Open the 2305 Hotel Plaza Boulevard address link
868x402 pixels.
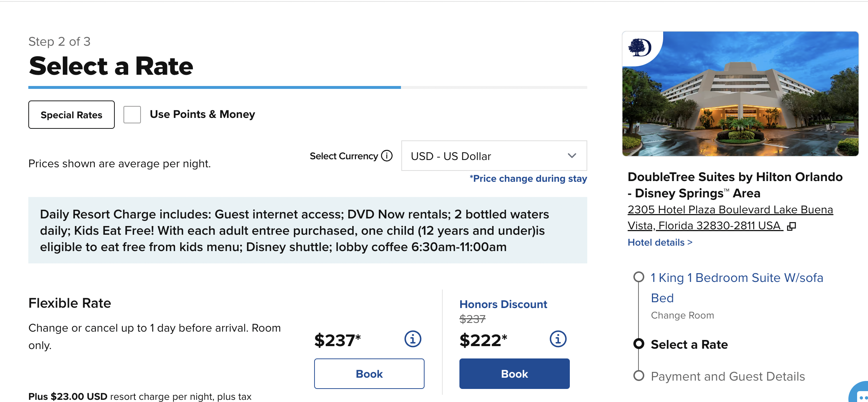point(730,210)
